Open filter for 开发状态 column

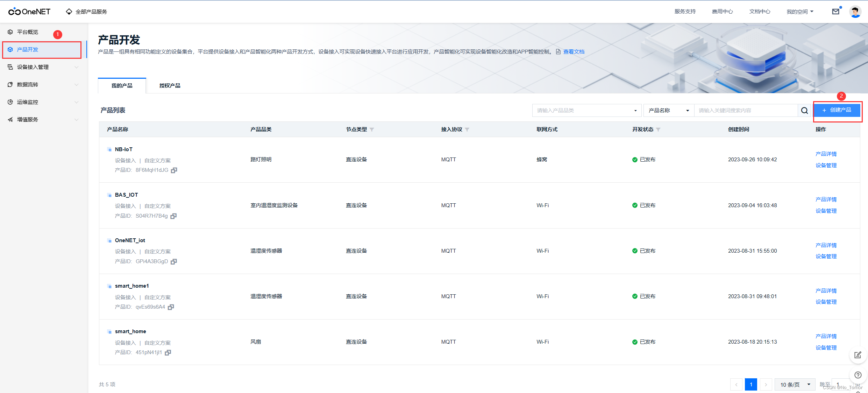tap(658, 129)
